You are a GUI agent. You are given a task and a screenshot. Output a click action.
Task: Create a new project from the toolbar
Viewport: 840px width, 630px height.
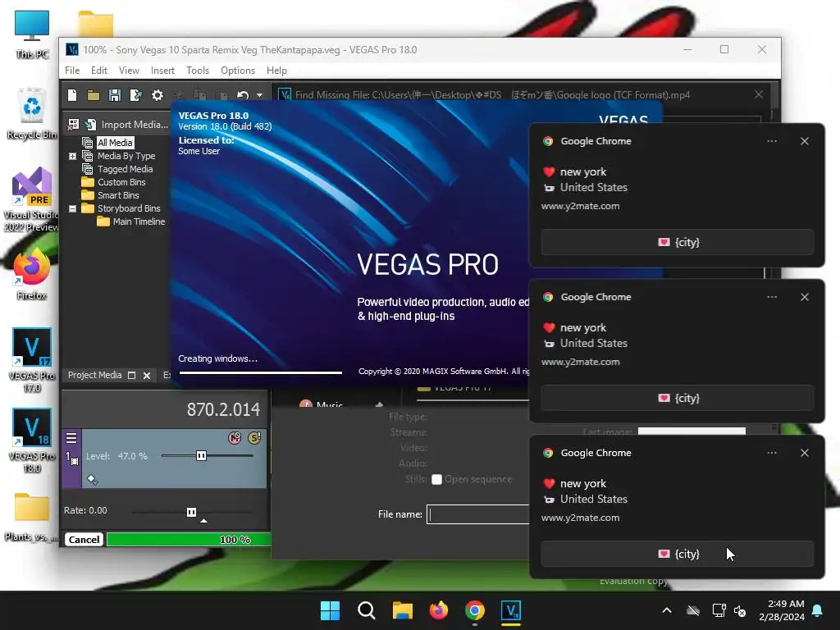(x=72, y=95)
